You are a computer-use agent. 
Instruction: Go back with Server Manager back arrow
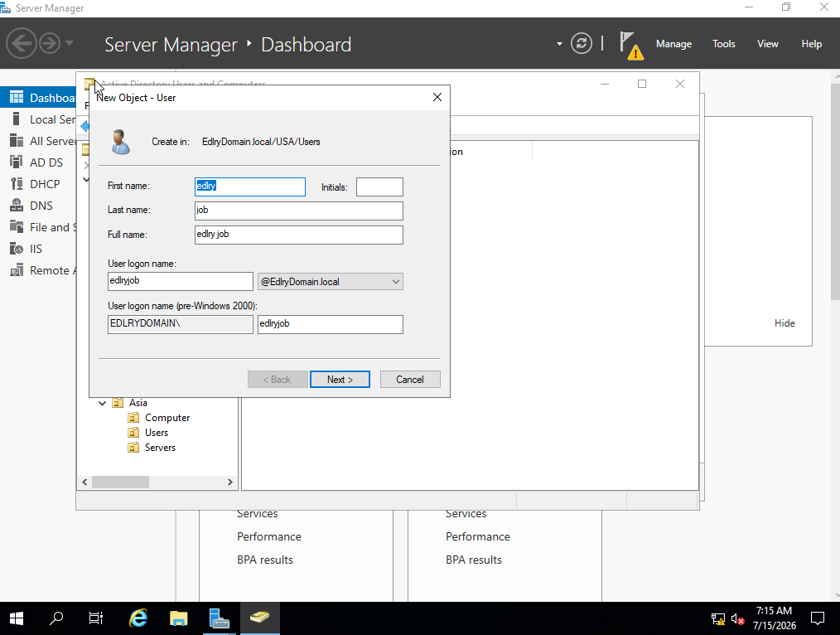tap(22, 43)
